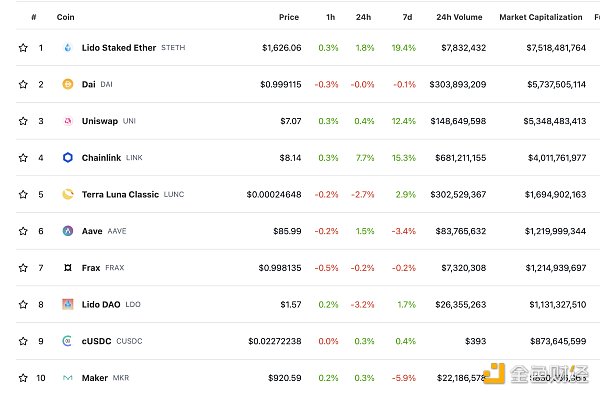Toggle favorite star for Maker

[x=23, y=378]
